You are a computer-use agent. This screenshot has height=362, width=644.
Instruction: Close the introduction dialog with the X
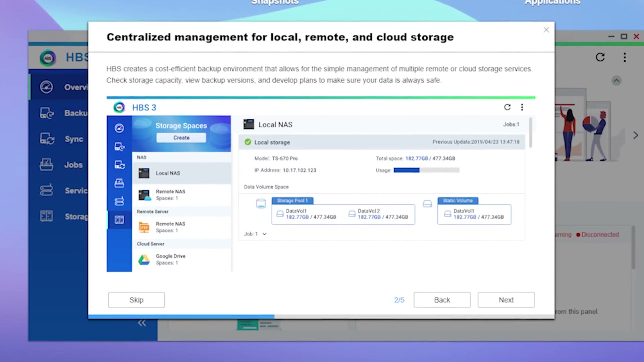click(x=546, y=30)
